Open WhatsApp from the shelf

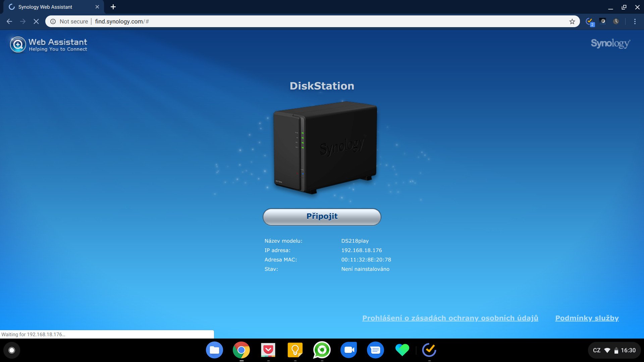tap(322, 350)
